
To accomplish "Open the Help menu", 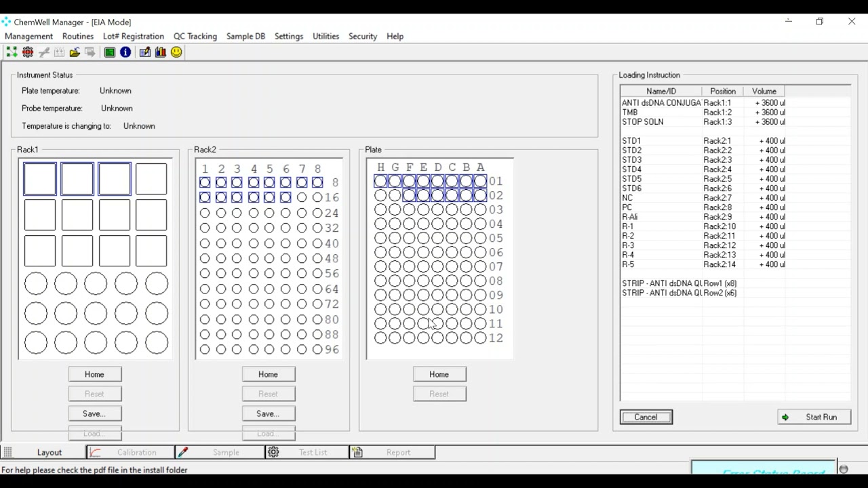I will click(395, 36).
